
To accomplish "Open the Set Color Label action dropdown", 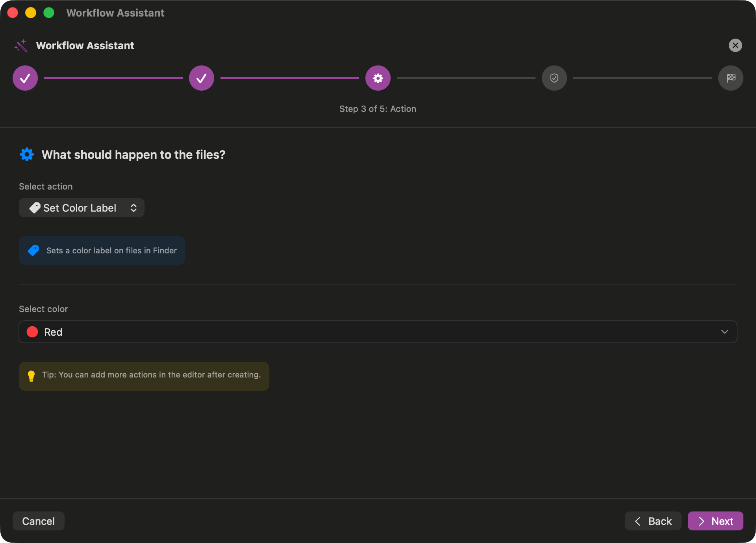I will click(82, 208).
